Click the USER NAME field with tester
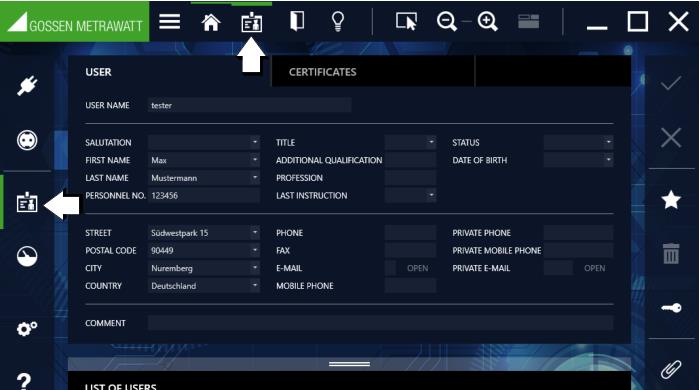700x390 pixels. (x=250, y=105)
